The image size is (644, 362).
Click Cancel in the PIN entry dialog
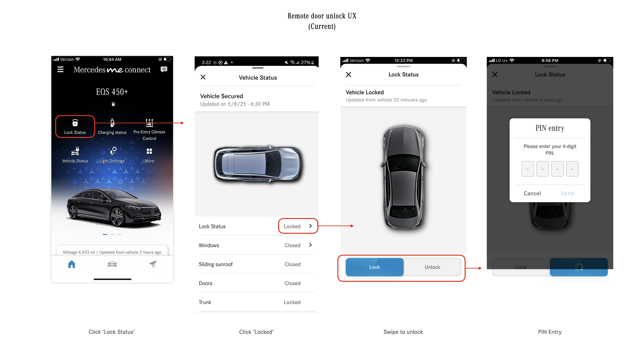[532, 193]
